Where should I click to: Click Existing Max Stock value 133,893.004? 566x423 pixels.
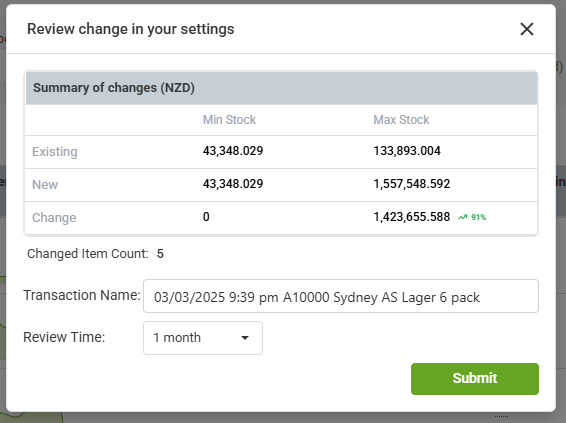click(407, 151)
